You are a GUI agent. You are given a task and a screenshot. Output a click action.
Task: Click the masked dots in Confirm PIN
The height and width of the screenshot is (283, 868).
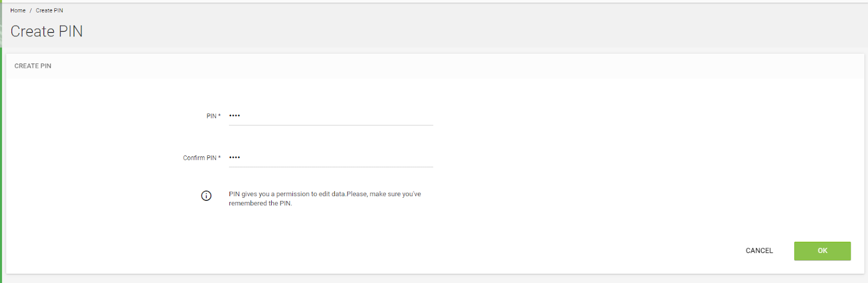click(234, 158)
